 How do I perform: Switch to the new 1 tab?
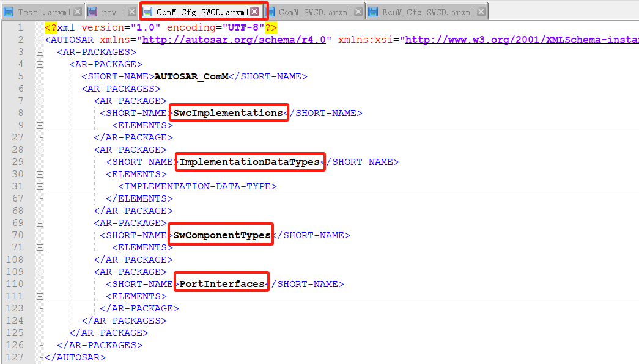(113, 12)
